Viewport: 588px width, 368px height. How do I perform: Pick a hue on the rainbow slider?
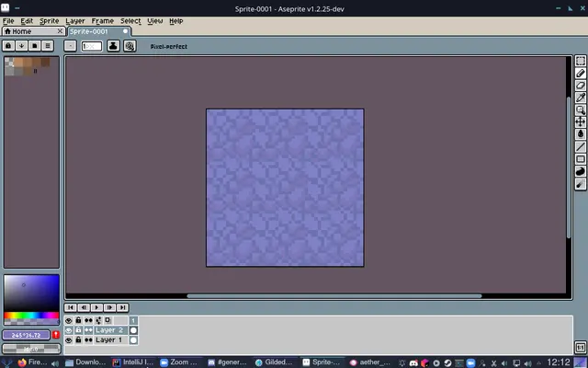tap(31, 316)
